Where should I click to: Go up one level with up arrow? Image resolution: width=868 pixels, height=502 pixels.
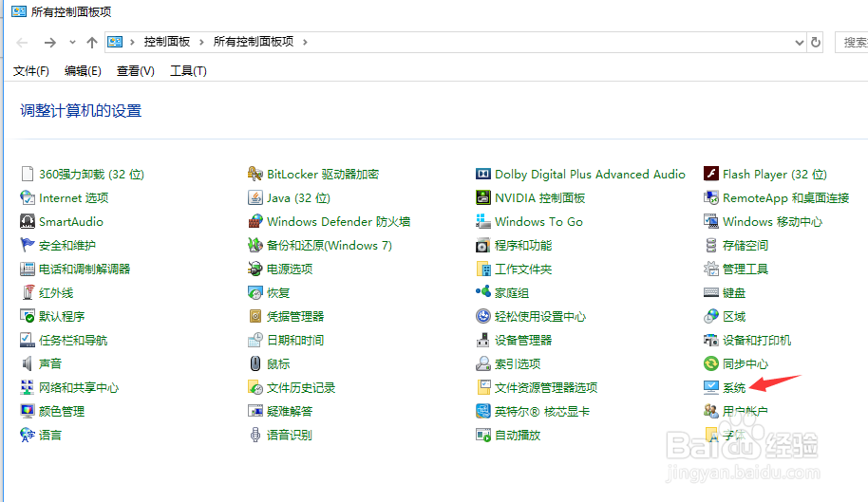point(92,43)
